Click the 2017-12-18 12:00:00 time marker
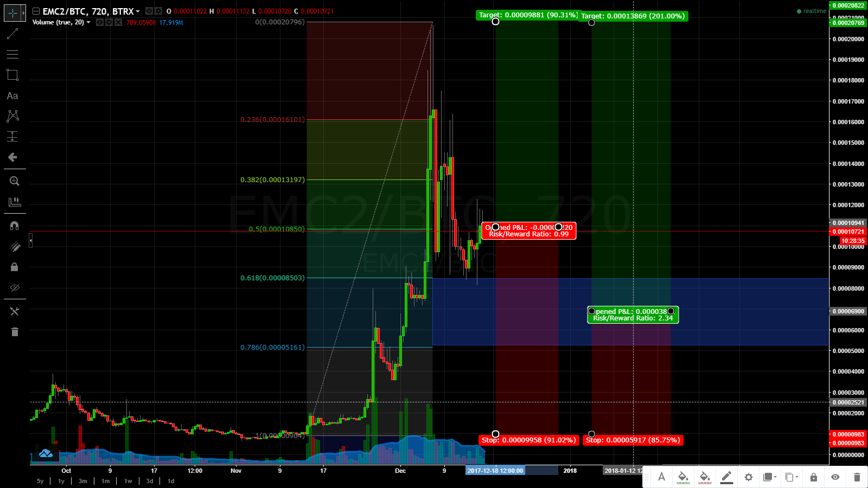Viewport: 868px width, 488px height. click(x=495, y=471)
